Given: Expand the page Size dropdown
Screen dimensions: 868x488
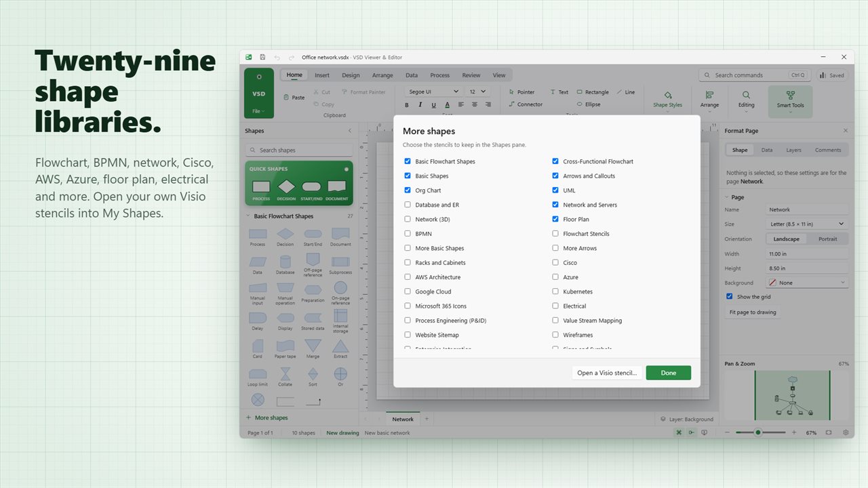Looking at the screenshot, I should tap(807, 224).
